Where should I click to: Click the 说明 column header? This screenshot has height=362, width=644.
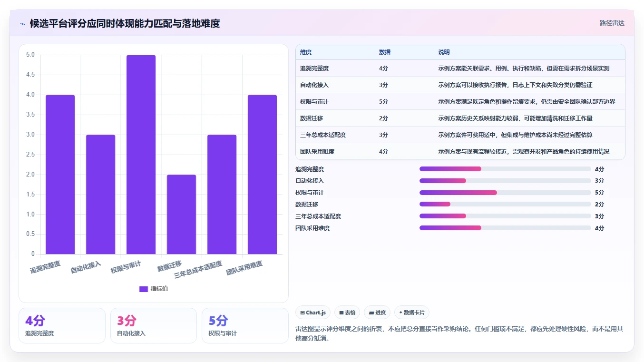tap(444, 52)
